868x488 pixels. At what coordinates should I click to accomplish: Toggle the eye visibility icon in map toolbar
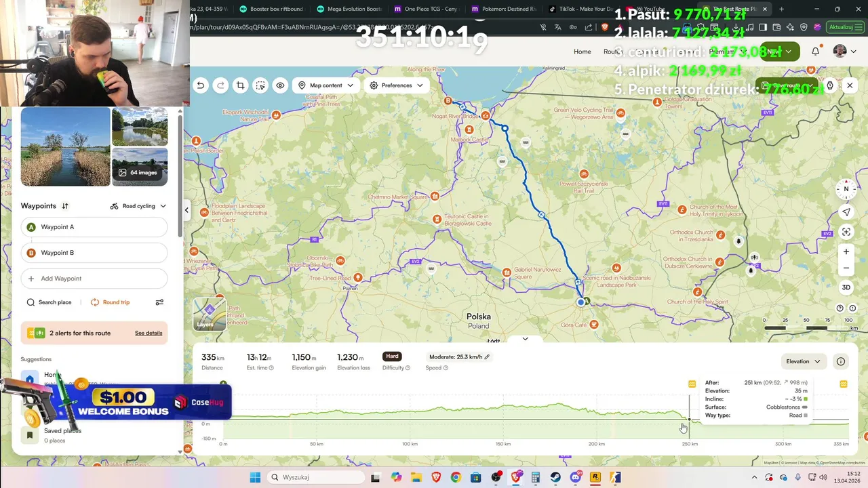coord(280,85)
